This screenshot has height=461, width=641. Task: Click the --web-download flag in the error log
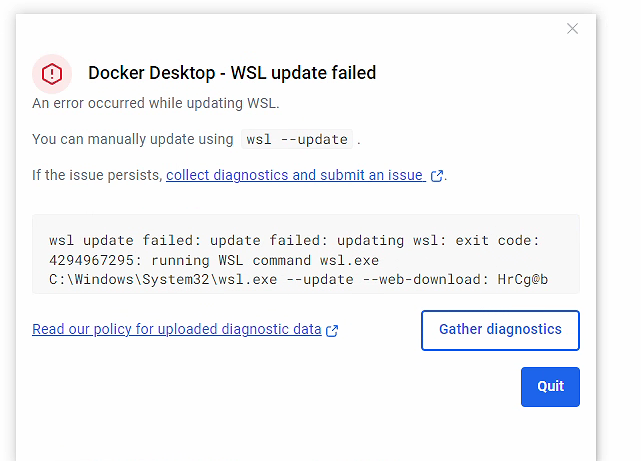(x=426, y=280)
